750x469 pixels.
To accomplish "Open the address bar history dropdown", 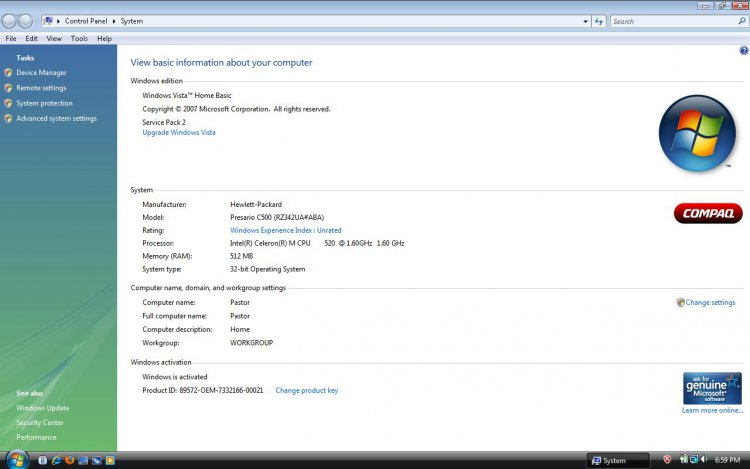I will [x=585, y=22].
